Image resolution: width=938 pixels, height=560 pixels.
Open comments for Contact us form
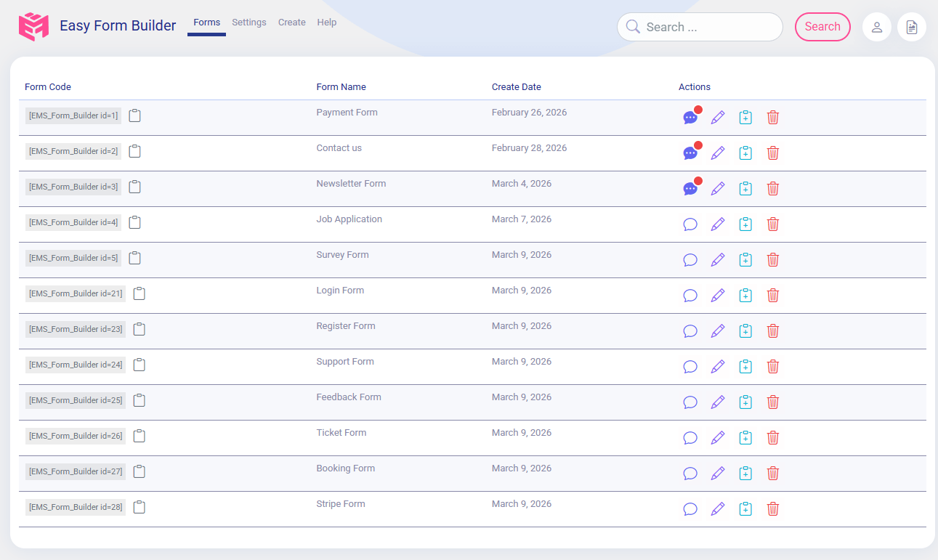(690, 153)
